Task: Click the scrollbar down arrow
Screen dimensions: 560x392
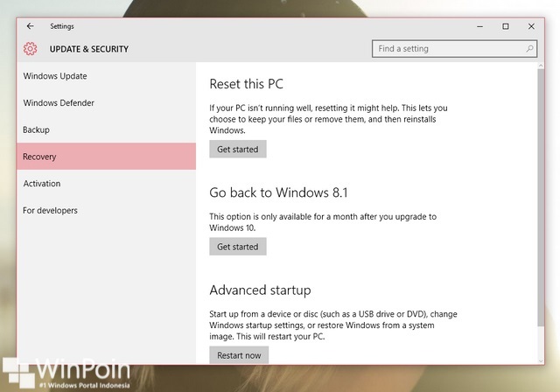Action: click(x=541, y=361)
